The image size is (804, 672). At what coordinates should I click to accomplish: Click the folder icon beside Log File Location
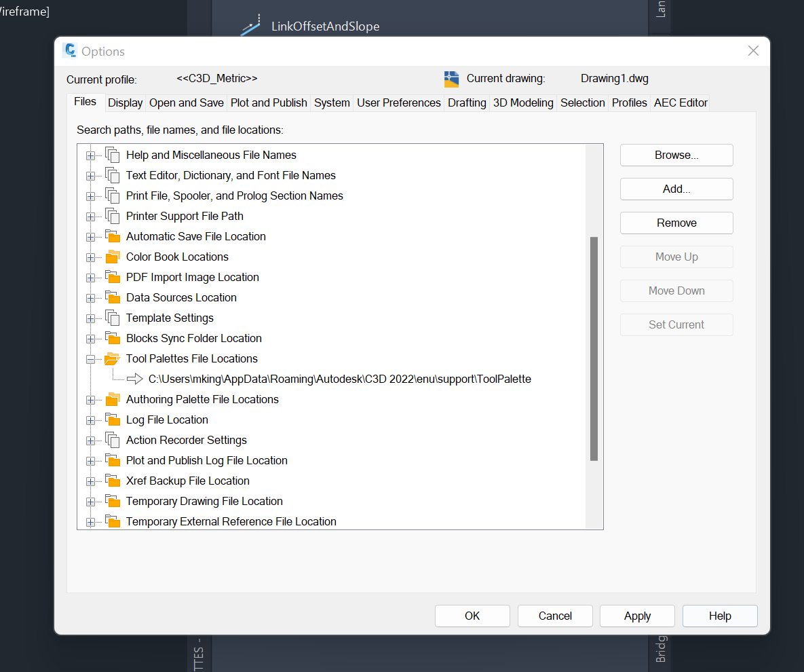(113, 419)
